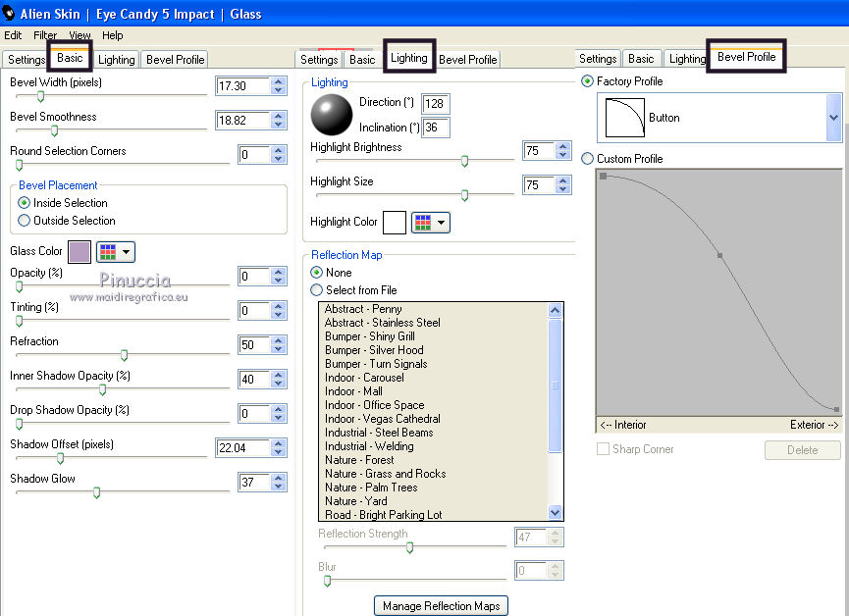Viewport: 849px width, 616px height.
Task: Expand the Factory Profile dropdown list
Action: tap(833, 118)
